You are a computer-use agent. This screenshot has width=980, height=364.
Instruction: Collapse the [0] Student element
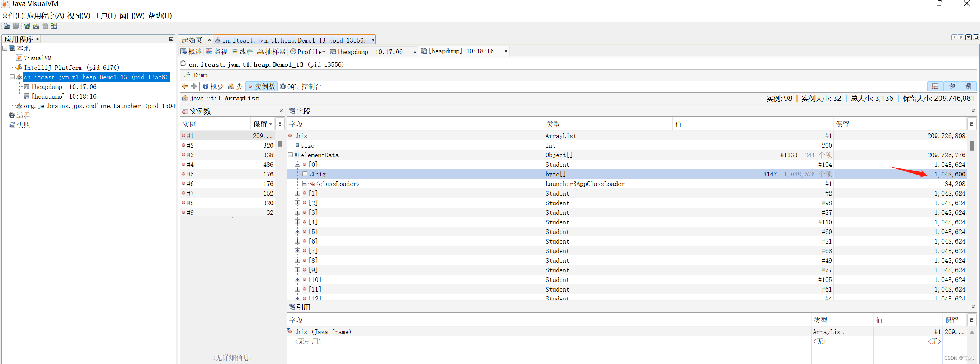click(x=298, y=165)
